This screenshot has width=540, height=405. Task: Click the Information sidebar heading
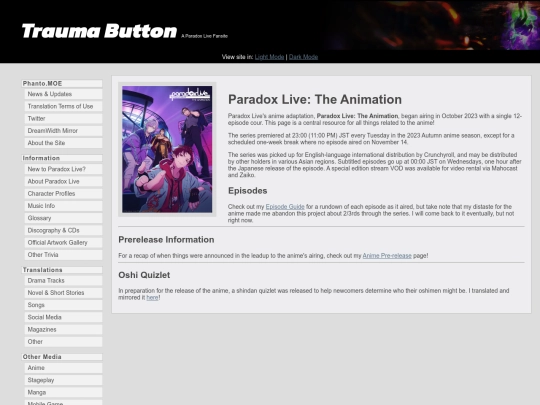(62, 158)
